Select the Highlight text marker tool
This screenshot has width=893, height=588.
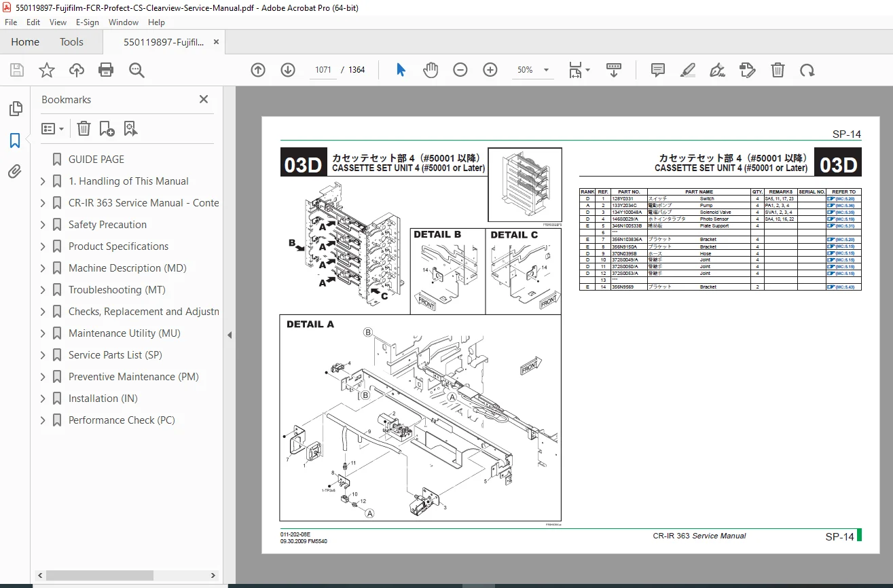(688, 70)
